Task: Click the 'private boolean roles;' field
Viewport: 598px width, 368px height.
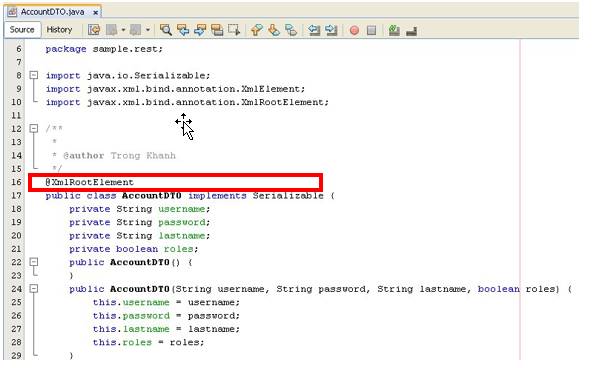Action: click(134, 249)
